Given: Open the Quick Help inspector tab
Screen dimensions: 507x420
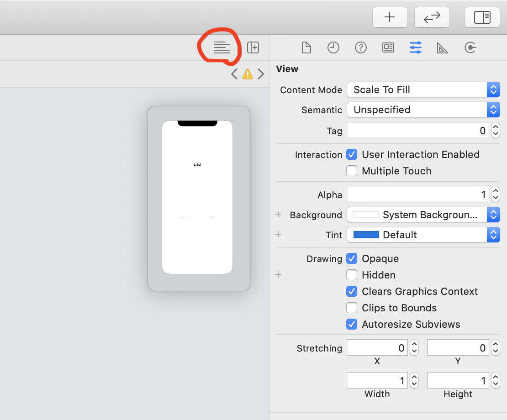Looking at the screenshot, I should click(360, 47).
